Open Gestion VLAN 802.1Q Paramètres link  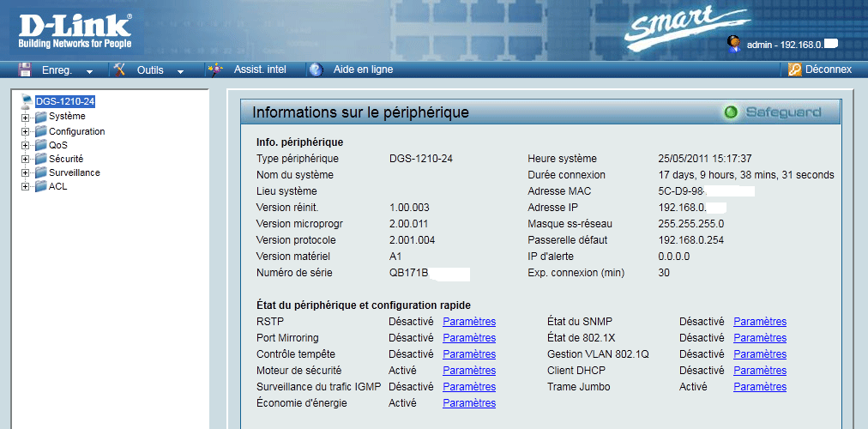(x=760, y=354)
